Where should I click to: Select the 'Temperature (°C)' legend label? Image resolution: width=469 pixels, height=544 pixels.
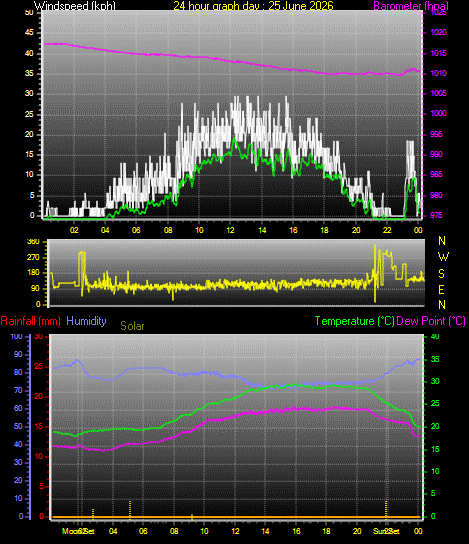355,321
